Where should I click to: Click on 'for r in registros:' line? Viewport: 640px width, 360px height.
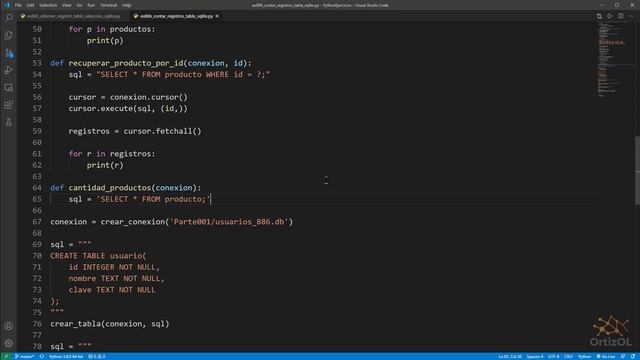coord(112,153)
